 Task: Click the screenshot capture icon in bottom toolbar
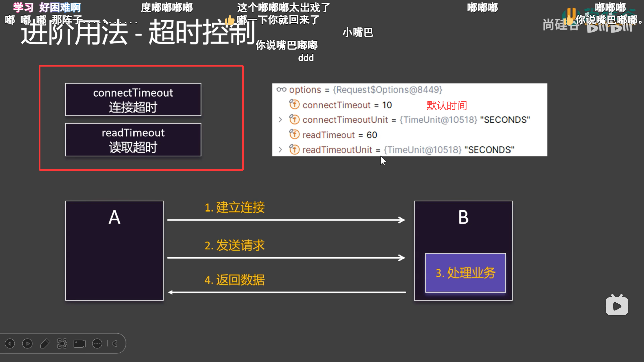point(63,343)
